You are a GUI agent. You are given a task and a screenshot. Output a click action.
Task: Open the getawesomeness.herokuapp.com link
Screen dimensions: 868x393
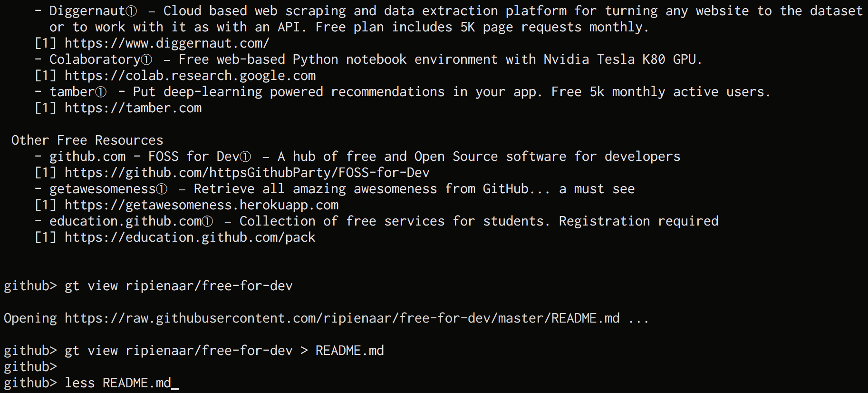[x=202, y=205]
